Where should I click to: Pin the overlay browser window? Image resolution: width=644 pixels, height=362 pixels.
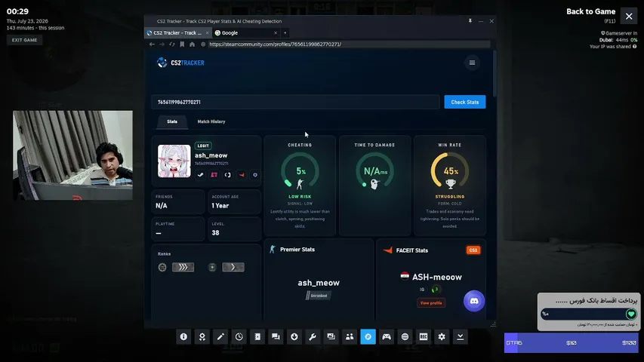[470, 21]
